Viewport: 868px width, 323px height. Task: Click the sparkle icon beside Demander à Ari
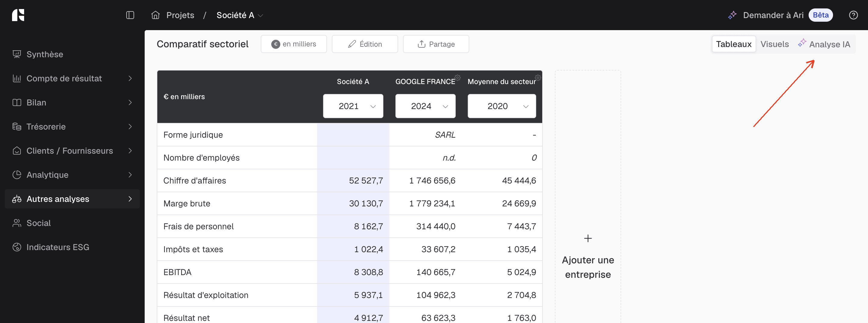pyautogui.click(x=732, y=15)
